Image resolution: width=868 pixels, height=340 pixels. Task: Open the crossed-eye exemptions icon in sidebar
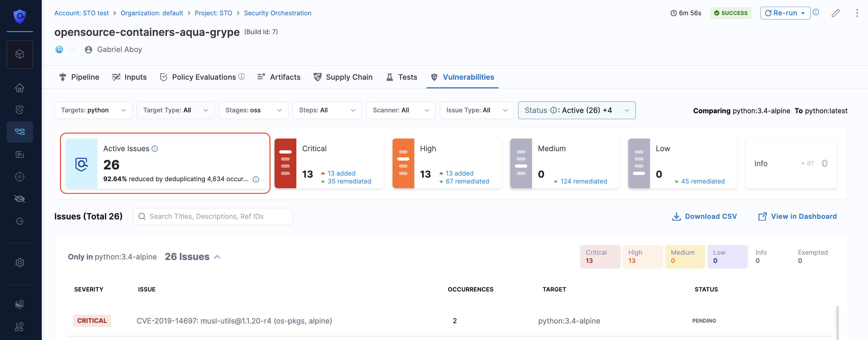pyautogui.click(x=19, y=199)
